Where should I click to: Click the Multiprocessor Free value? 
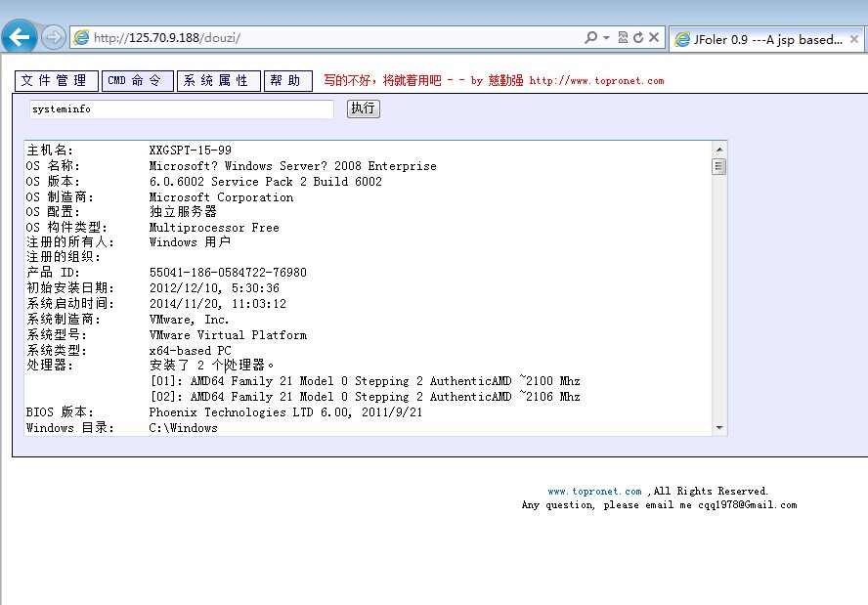click(214, 228)
